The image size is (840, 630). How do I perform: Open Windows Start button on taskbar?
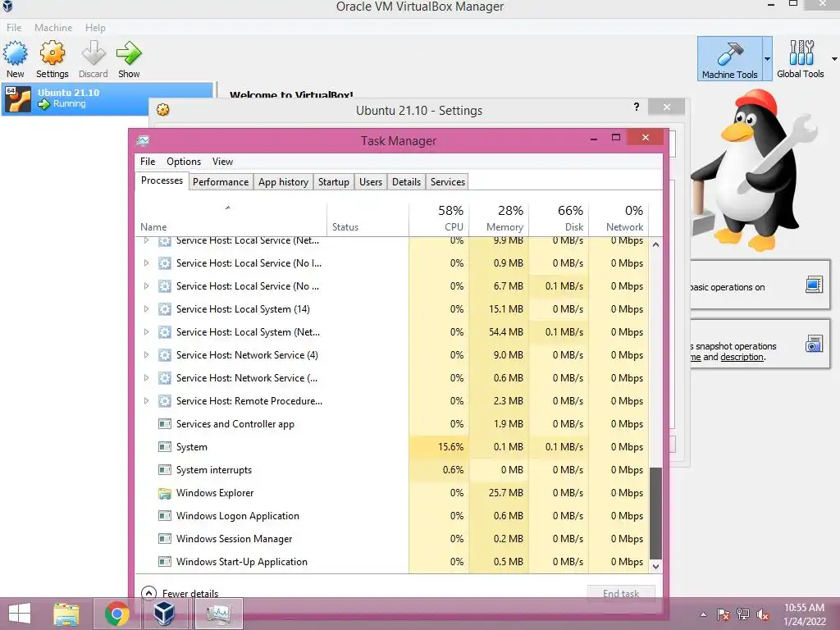click(20, 614)
